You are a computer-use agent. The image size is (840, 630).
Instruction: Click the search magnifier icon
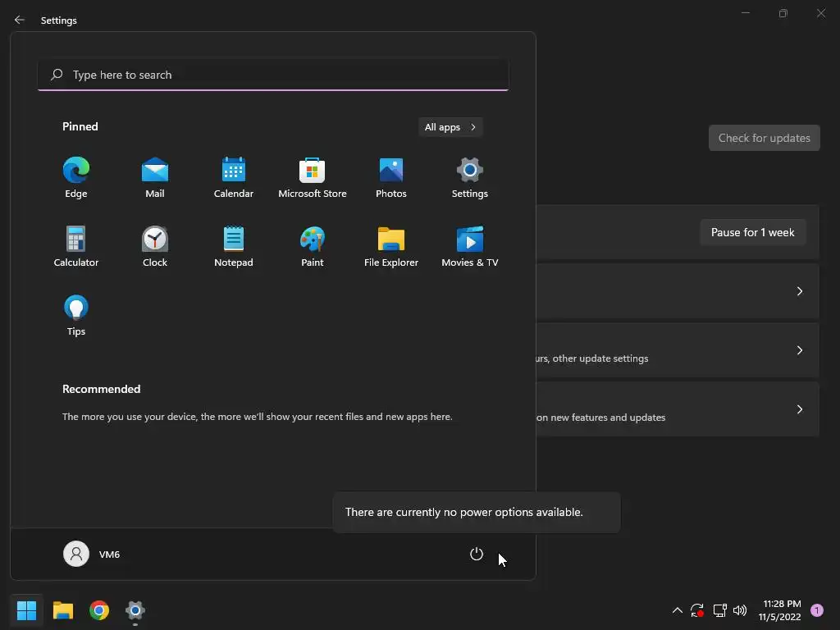(x=57, y=75)
